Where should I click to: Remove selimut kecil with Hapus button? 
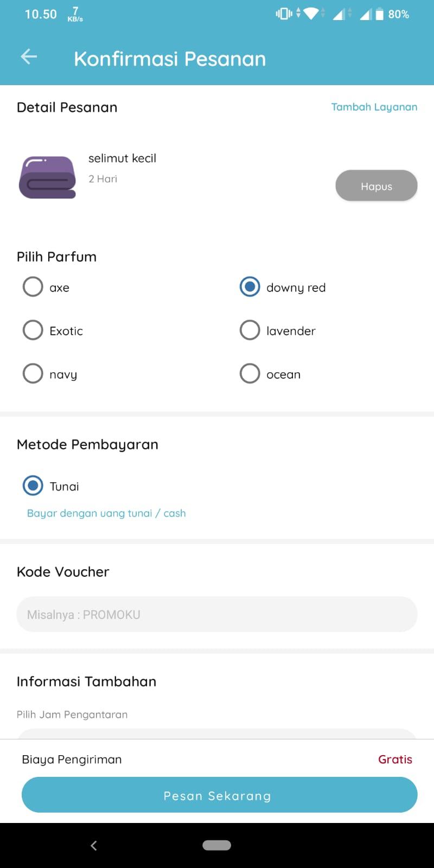point(376,186)
